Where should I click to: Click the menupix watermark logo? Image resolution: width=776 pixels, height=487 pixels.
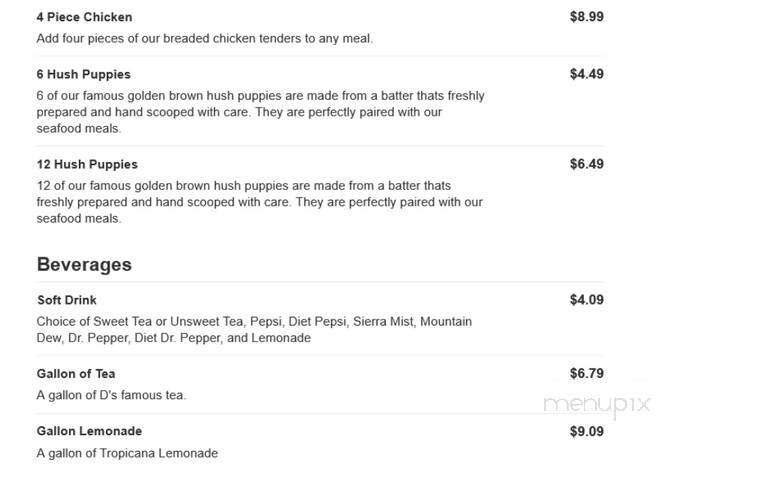pyautogui.click(x=597, y=405)
